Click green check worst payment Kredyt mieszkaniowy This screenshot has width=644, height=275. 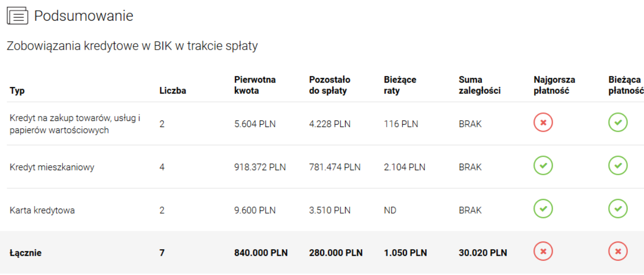[543, 166]
